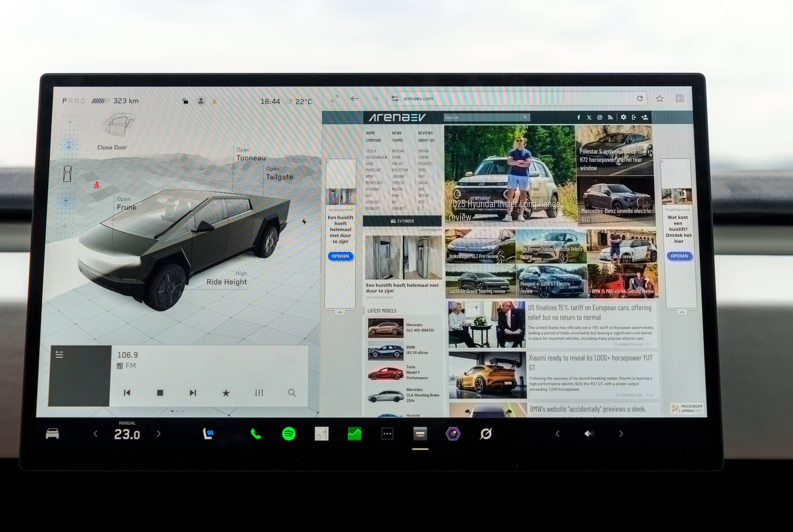
Task: Toggle the door lock icon
Action: 185,101
